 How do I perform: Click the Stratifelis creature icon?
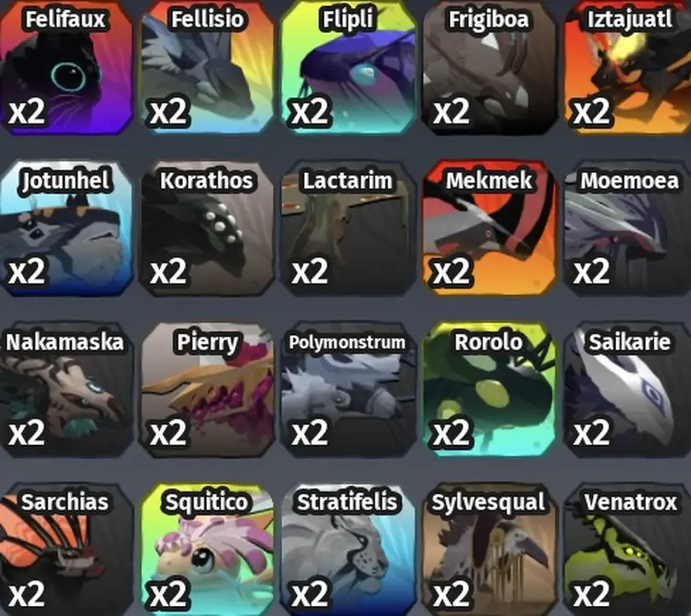click(348, 550)
